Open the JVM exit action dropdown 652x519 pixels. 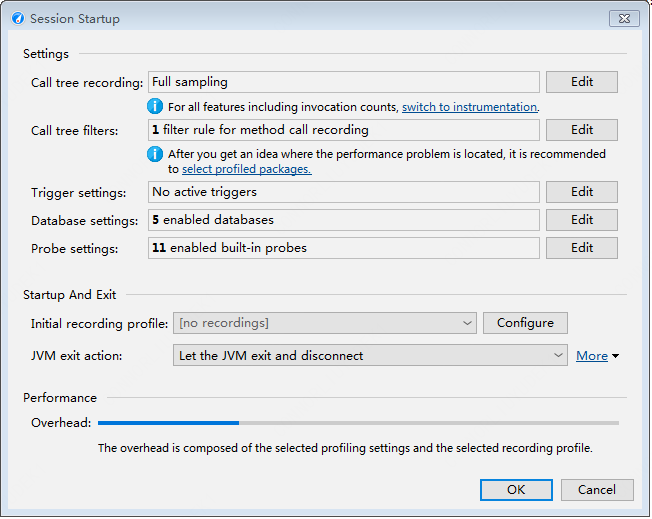(x=370, y=355)
